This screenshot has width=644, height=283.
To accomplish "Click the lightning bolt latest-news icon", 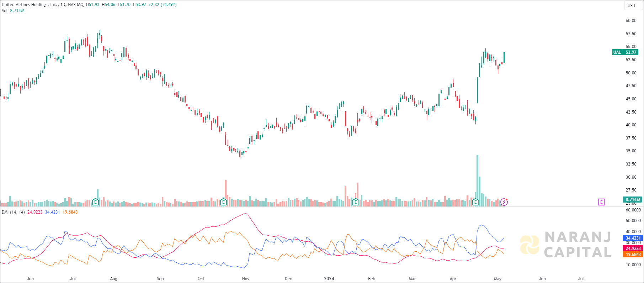I will click(x=504, y=202).
